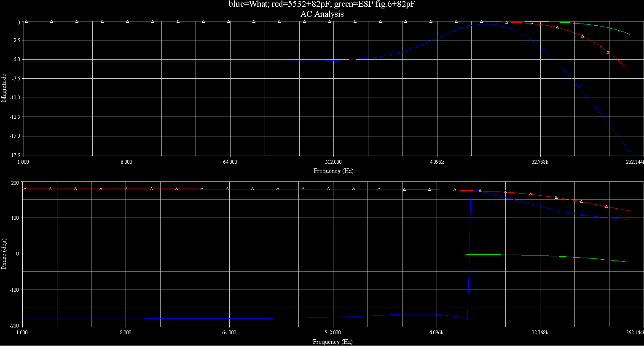Click the -2.5 tick on Magnitude axis
The image size is (644, 346).
[15, 40]
